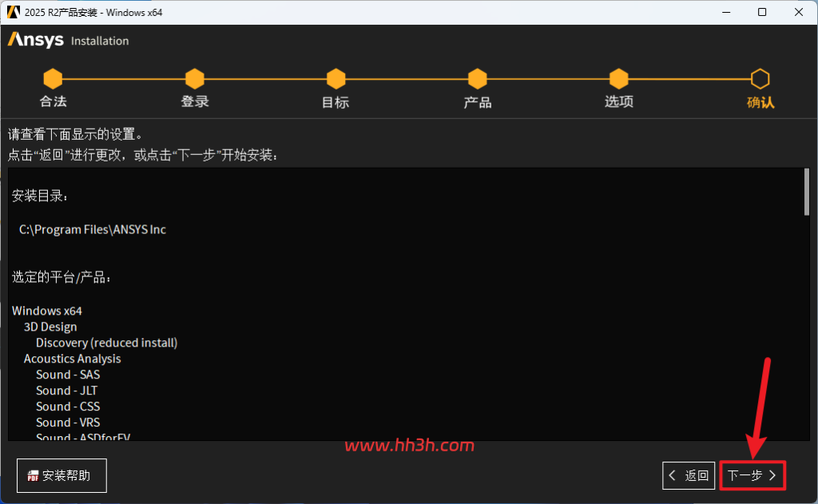
Task: Click Discovery (reduced install) entry
Action: pos(107,343)
